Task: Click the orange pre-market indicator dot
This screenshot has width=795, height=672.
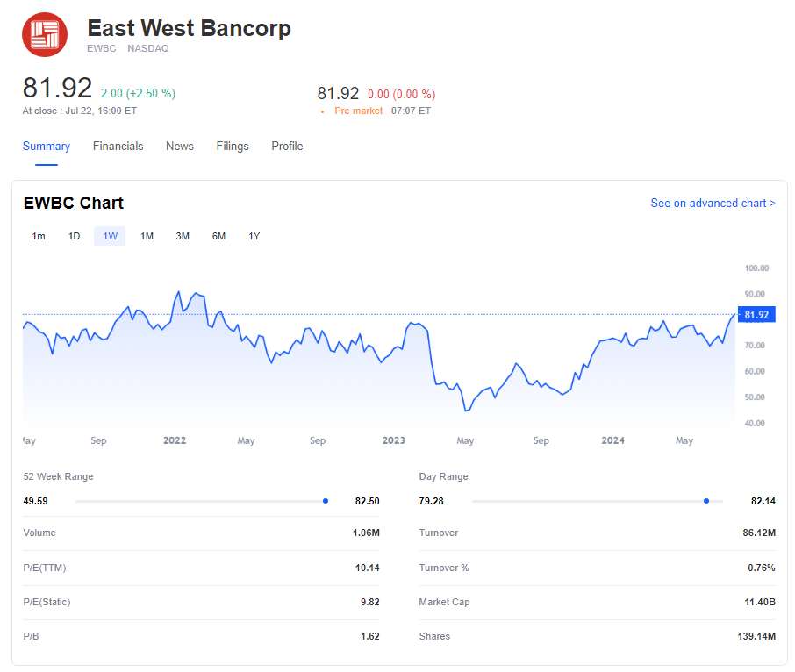Action: point(323,111)
